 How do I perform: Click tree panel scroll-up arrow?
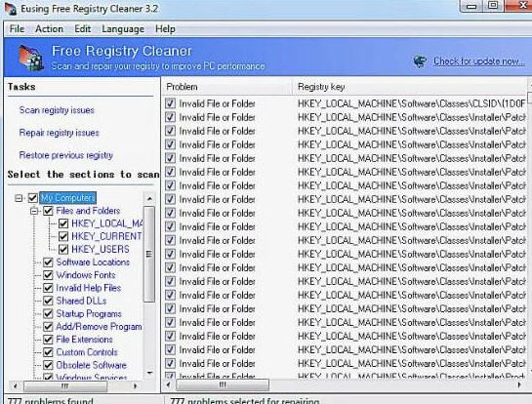(149, 199)
